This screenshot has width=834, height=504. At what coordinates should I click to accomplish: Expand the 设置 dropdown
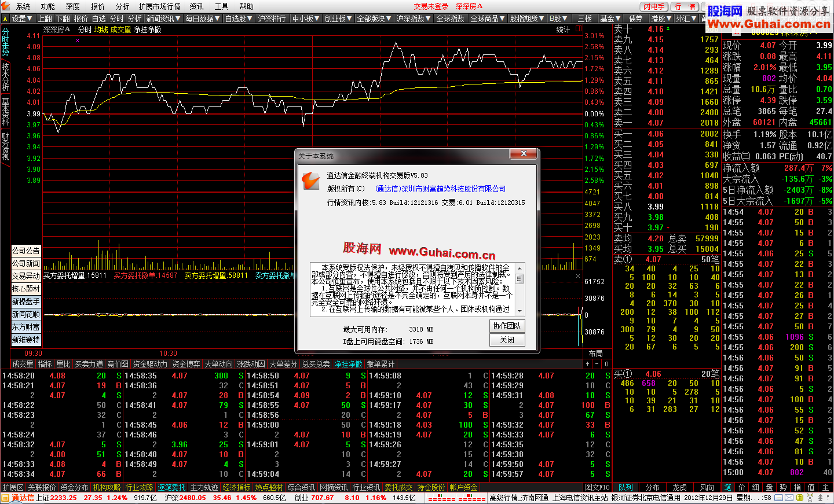pyautogui.click(x=22, y=19)
